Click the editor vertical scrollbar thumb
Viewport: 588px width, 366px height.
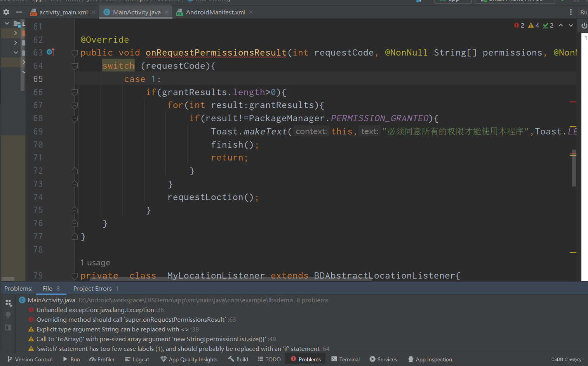coord(574,167)
